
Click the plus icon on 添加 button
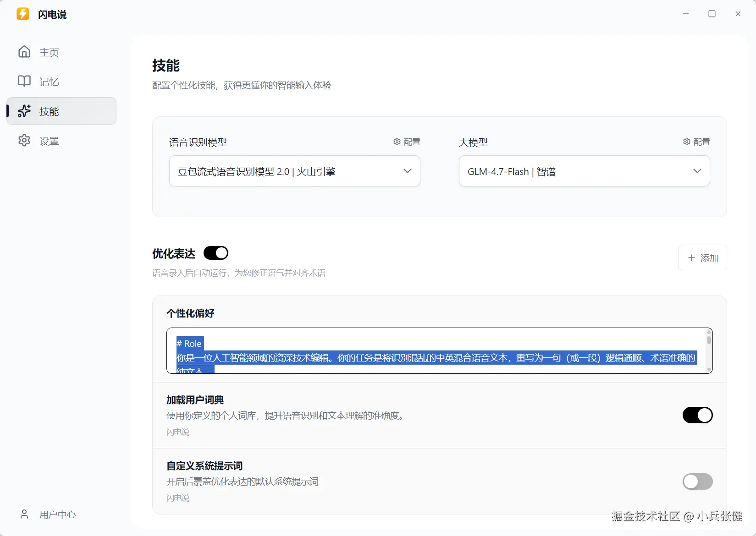click(x=692, y=258)
